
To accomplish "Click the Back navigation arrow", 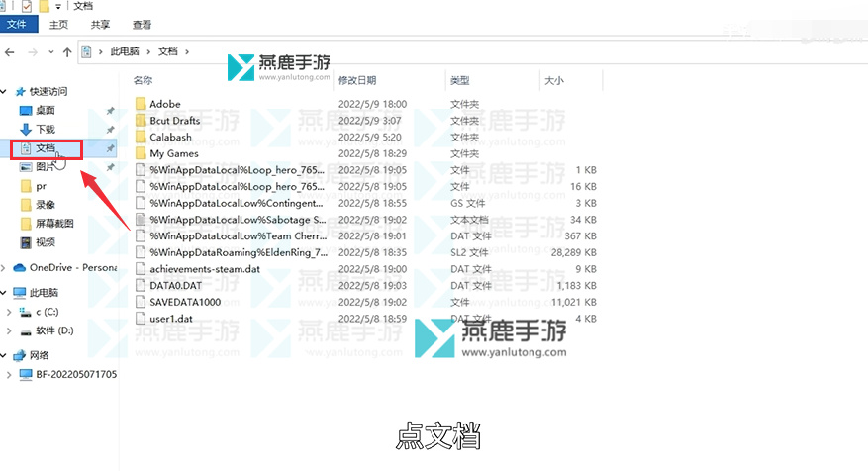I will (10, 51).
